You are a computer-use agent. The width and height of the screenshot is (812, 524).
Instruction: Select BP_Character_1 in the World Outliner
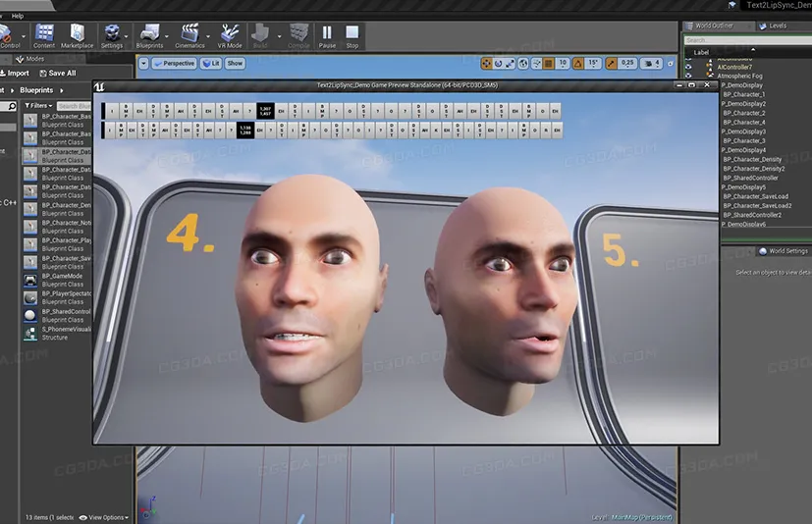(743, 95)
